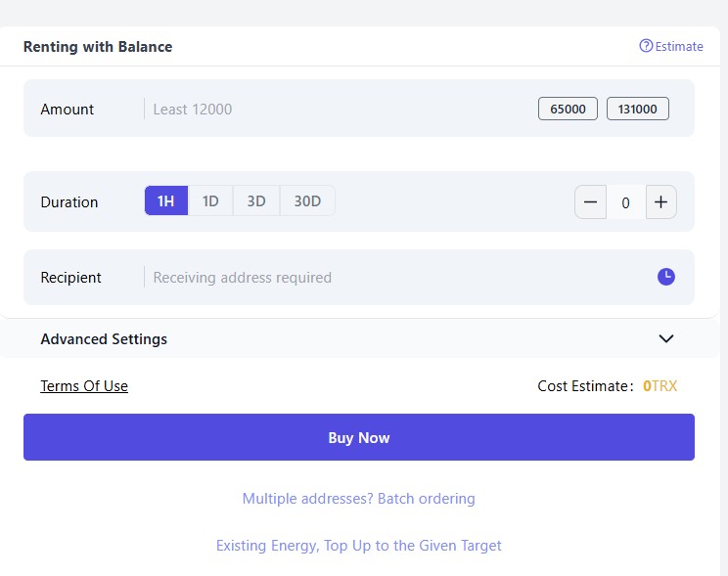The height and width of the screenshot is (576, 728).
Task: Select the 1D duration option
Action: 210,201
